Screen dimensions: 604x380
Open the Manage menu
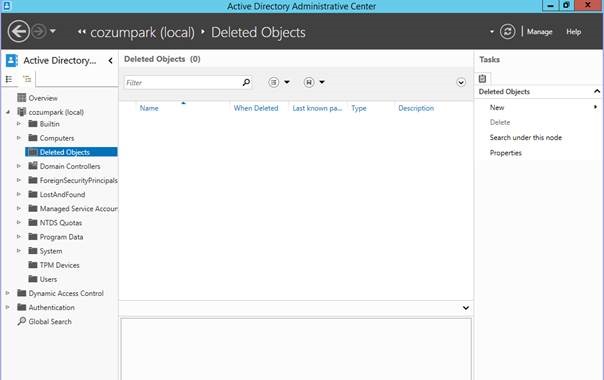click(x=539, y=32)
